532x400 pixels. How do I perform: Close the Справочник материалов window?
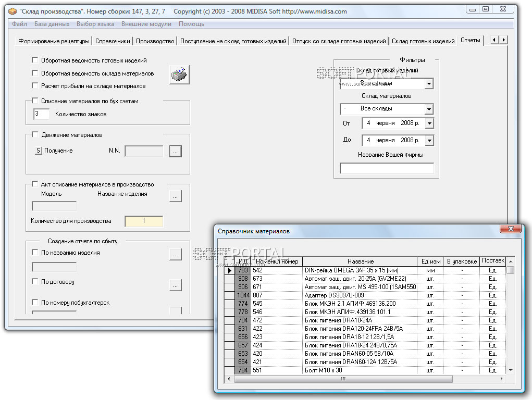click(x=511, y=229)
